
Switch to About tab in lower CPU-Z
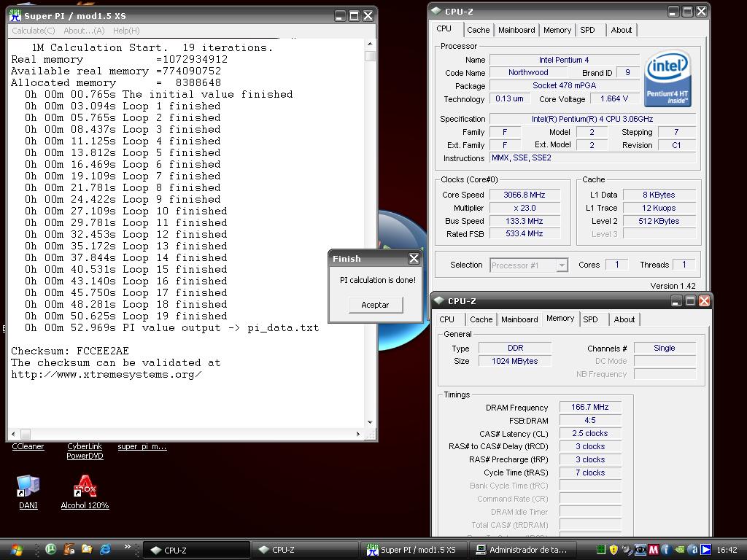pos(624,319)
